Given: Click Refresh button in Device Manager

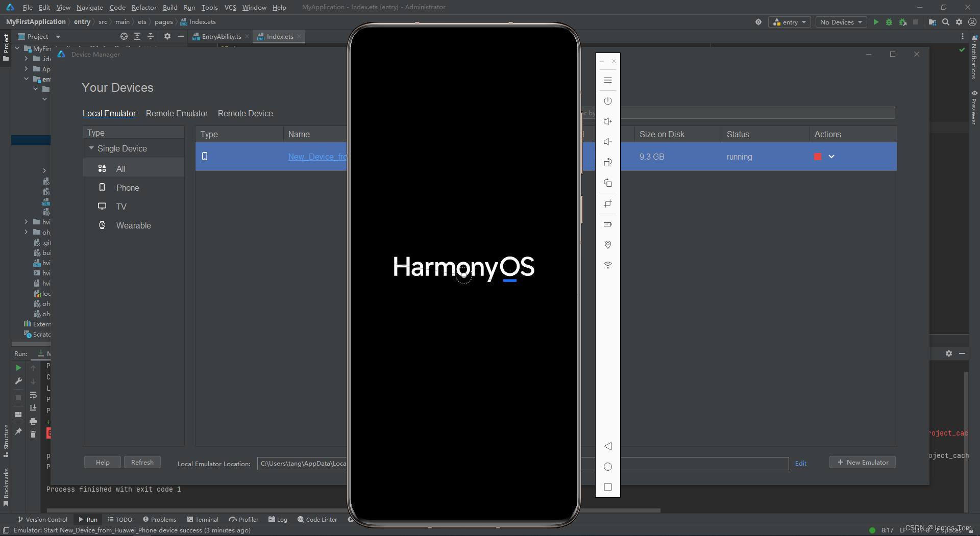Looking at the screenshot, I should coord(142,462).
